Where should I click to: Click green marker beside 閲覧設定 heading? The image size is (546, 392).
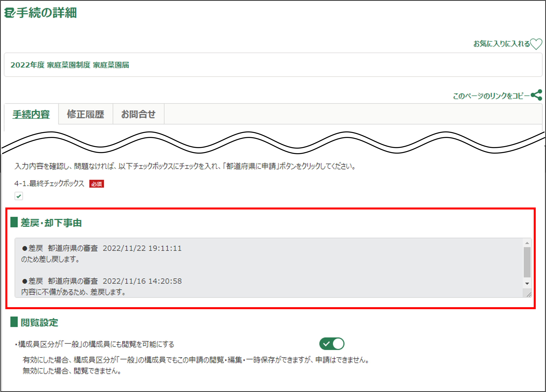click(x=14, y=322)
